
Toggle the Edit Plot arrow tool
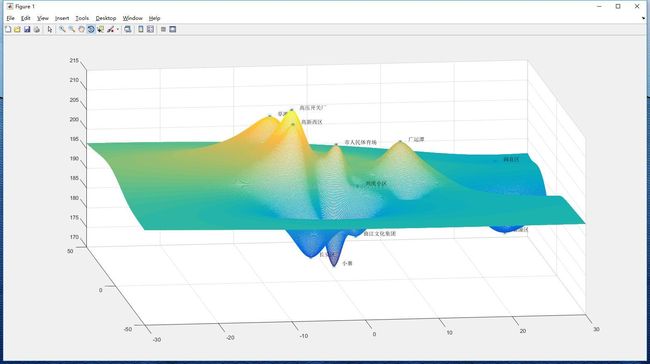click(50, 29)
